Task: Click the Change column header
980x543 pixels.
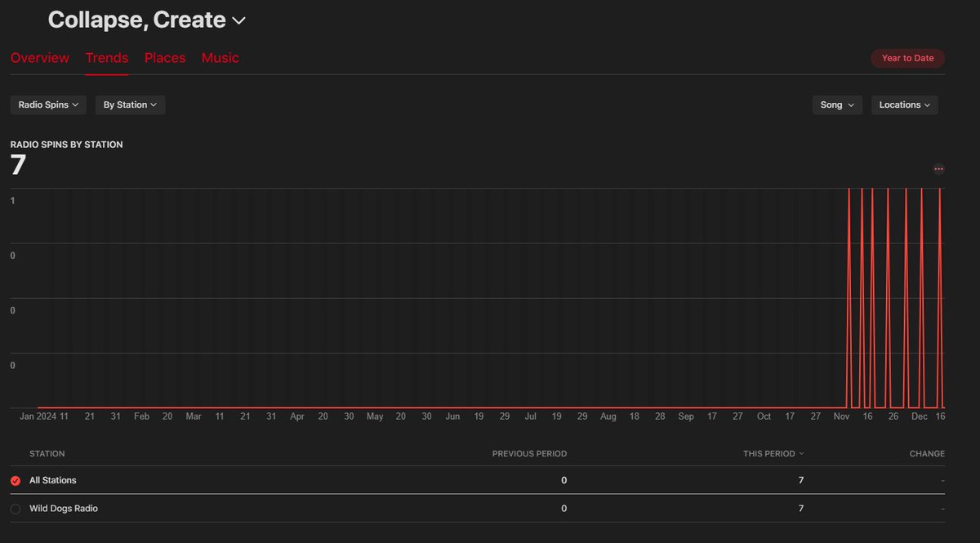Action: coord(927,454)
